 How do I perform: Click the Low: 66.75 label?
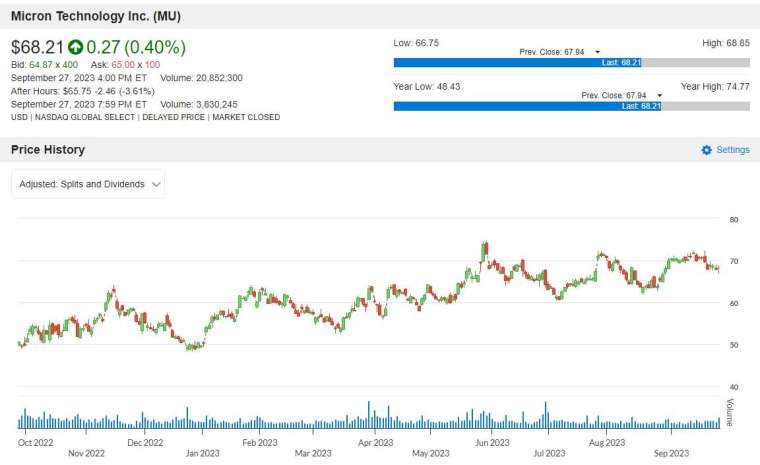(x=416, y=43)
